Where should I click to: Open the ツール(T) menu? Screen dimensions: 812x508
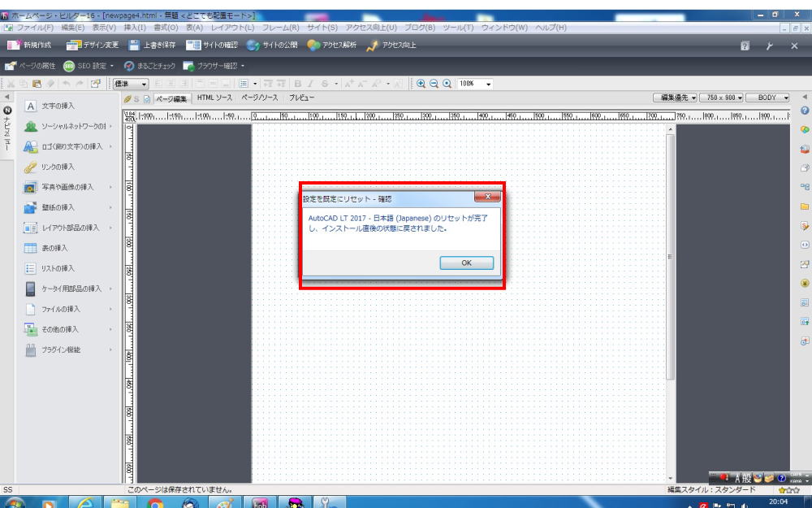coord(458,28)
